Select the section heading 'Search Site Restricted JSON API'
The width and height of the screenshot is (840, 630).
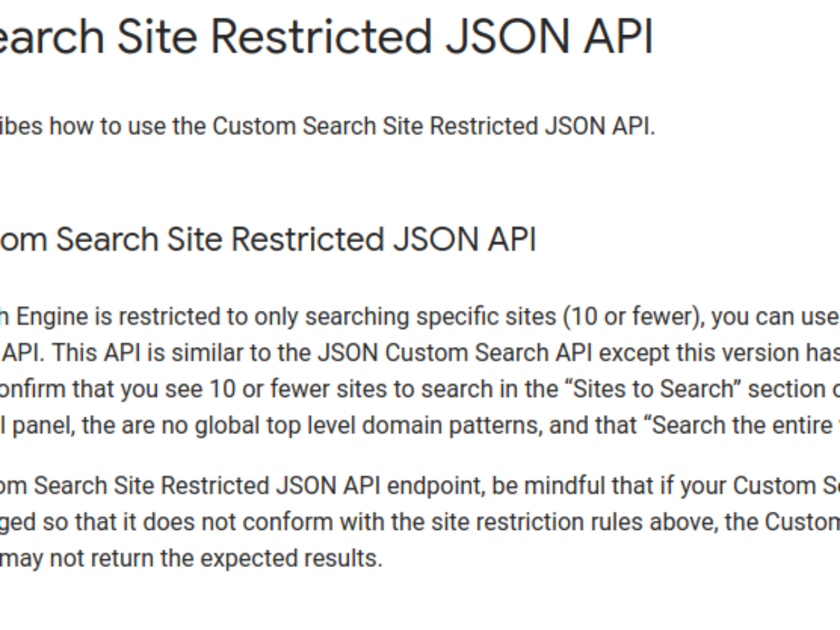coord(268,239)
